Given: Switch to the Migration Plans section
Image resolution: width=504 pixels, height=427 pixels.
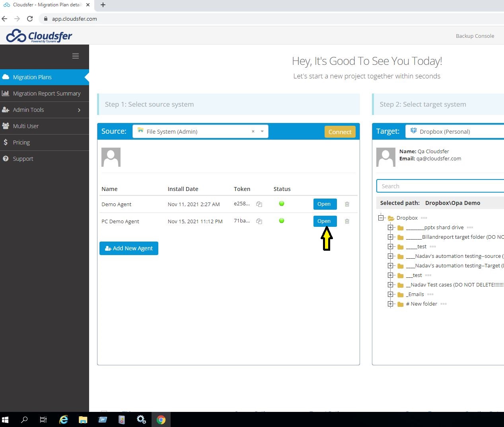Looking at the screenshot, I should coord(32,77).
